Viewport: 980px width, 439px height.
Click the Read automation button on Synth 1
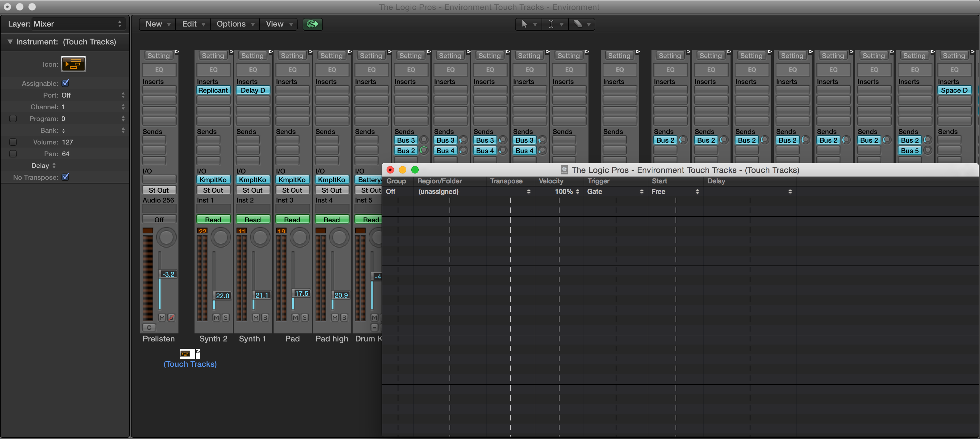pyautogui.click(x=253, y=219)
